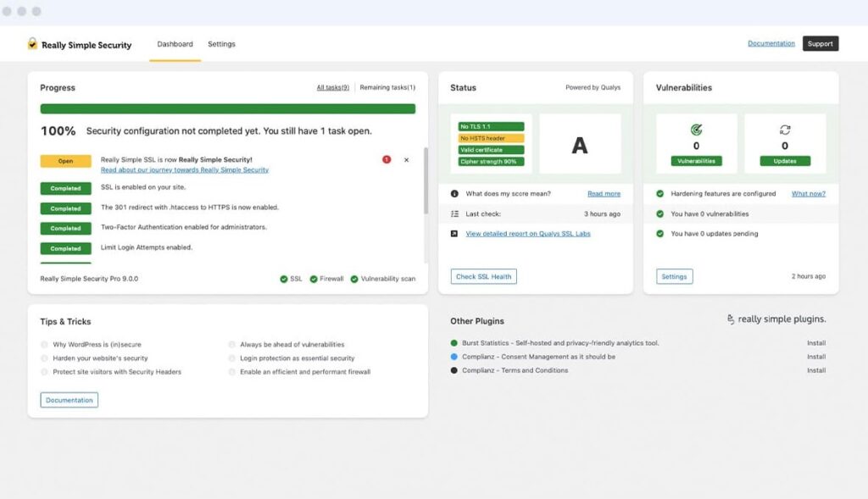Switch to the Settings tab
Image resolution: width=868 pixels, height=499 pixels.
click(221, 44)
